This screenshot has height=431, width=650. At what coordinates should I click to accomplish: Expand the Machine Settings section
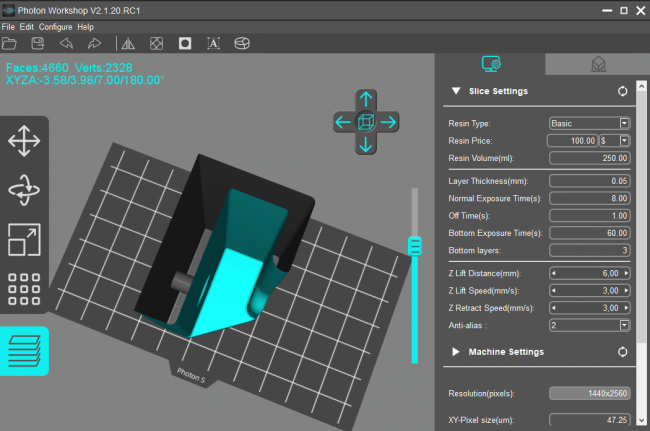(x=456, y=352)
